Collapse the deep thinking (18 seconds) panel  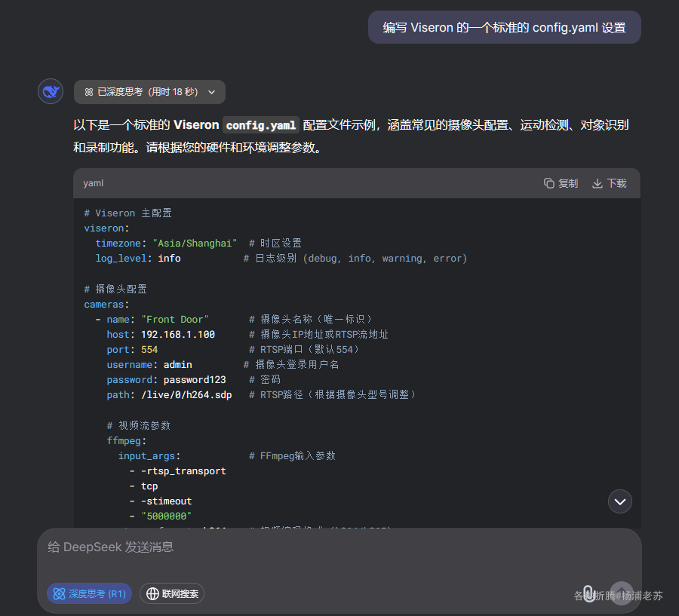click(149, 92)
